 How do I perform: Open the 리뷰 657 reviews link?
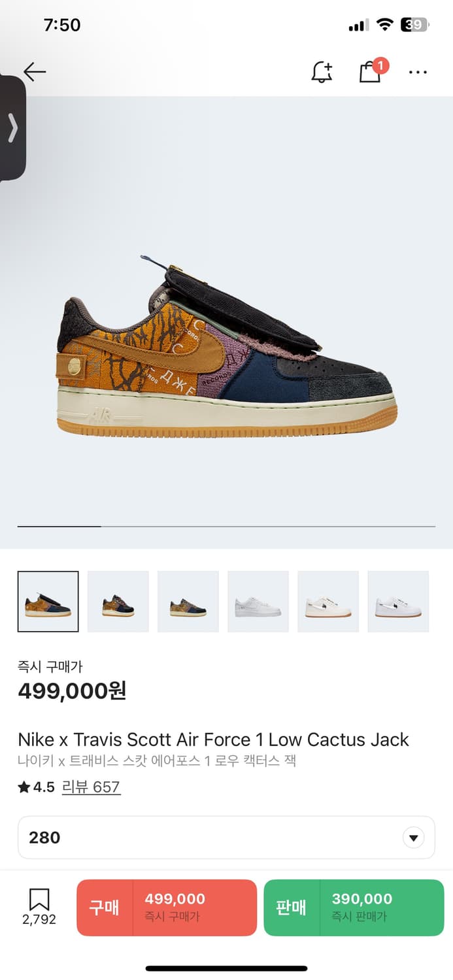click(x=91, y=787)
